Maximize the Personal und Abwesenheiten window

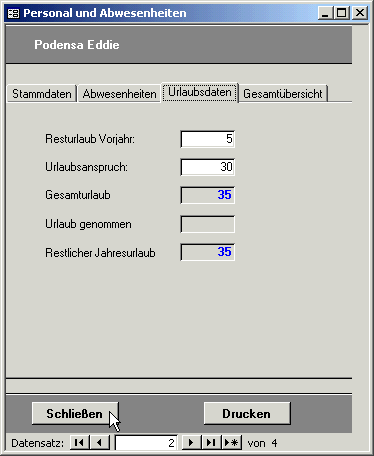click(342, 13)
